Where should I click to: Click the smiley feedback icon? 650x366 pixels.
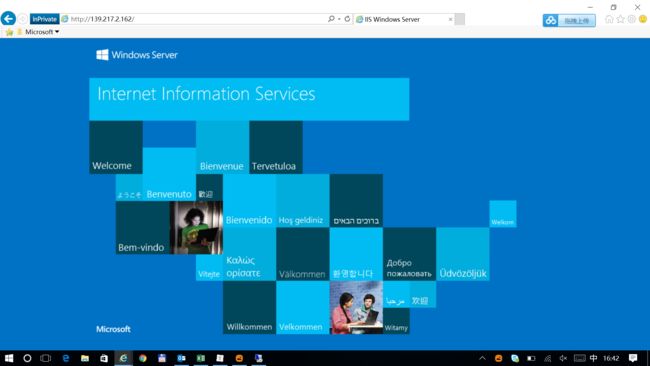click(643, 19)
